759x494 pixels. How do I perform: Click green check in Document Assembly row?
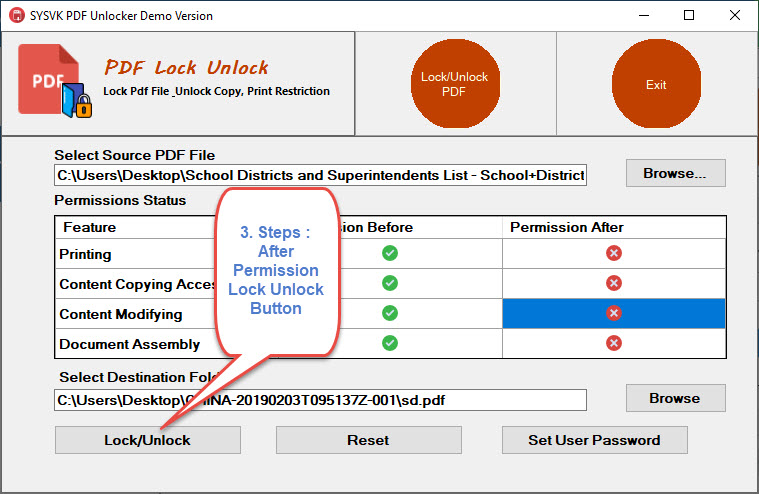tap(390, 343)
